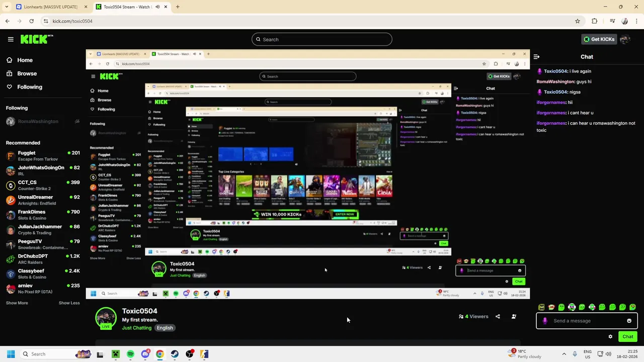Share the Toxic0504 stream
Image resolution: width=644 pixels, height=362 pixels.
498,316
